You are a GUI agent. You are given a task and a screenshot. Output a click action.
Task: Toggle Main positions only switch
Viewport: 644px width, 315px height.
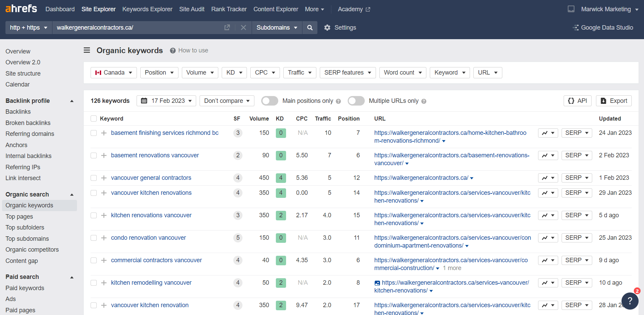coord(270,101)
